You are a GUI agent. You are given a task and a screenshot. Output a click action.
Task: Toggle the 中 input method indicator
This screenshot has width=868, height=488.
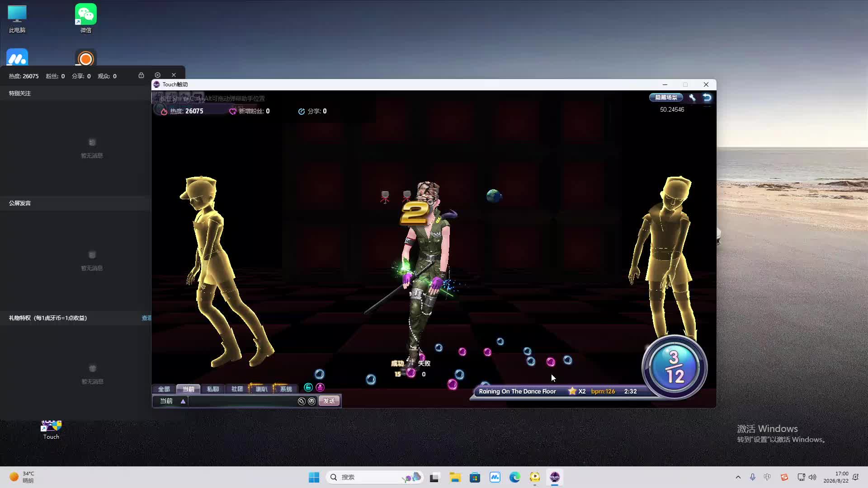[x=767, y=477]
